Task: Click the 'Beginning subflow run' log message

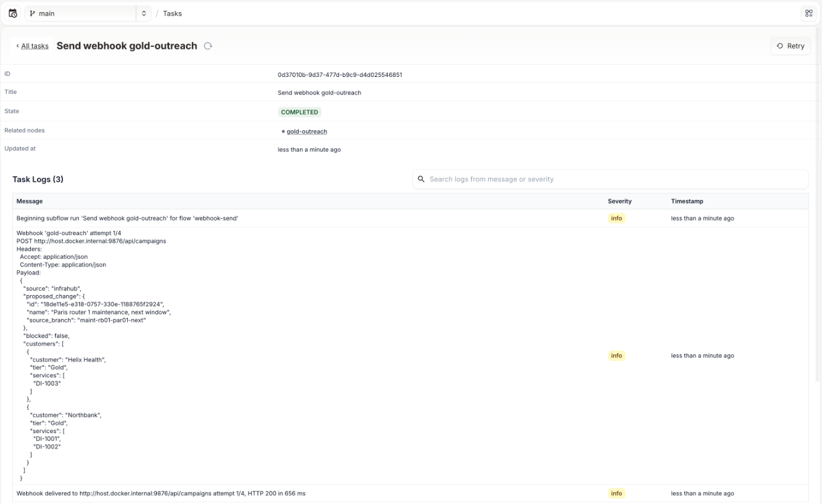Action: (127, 218)
